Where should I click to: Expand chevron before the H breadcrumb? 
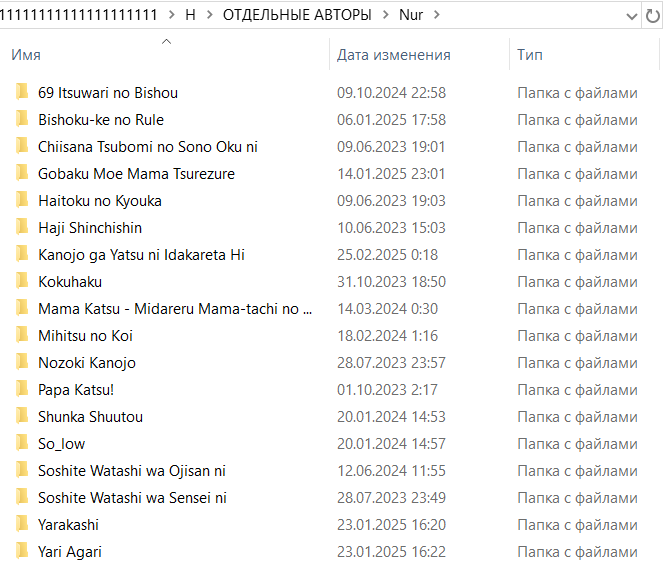pos(171,15)
